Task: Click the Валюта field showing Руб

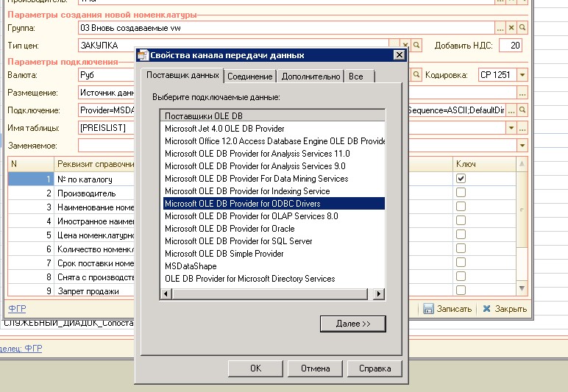Action: point(106,75)
